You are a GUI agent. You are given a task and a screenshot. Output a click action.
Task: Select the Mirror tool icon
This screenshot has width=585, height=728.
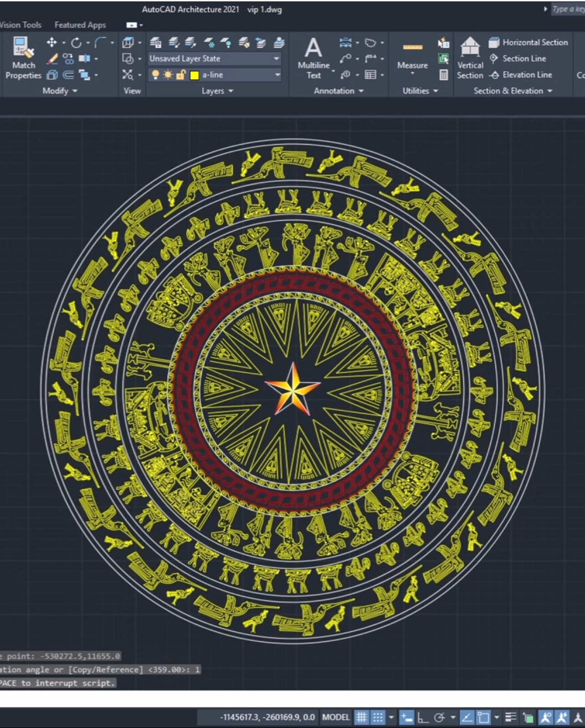84,58
